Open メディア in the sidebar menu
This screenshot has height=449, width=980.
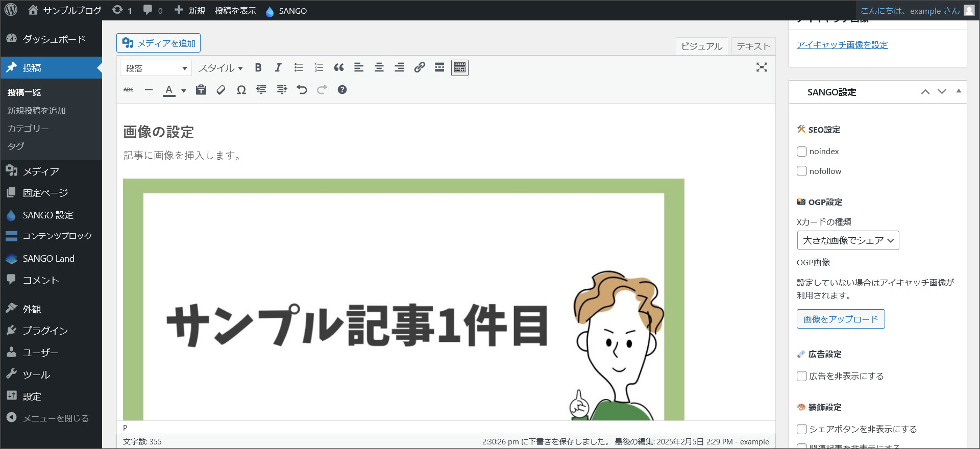tap(41, 171)
